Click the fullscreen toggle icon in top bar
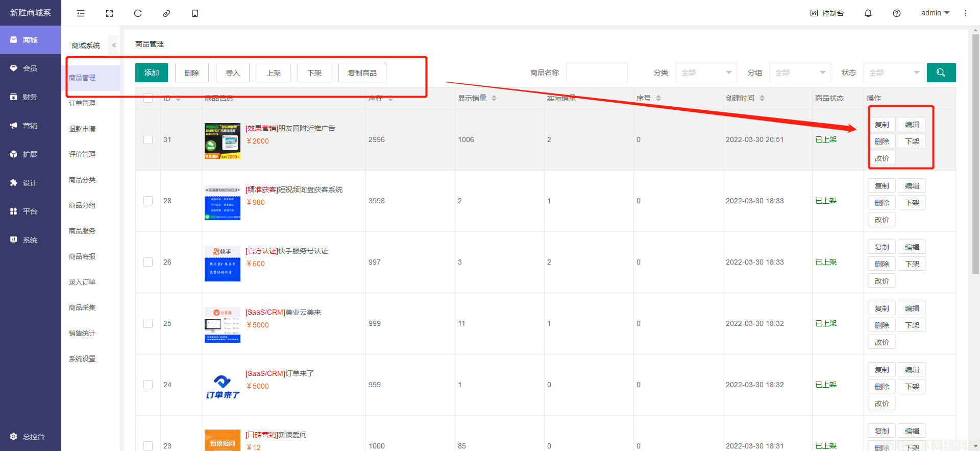 pyautogui.click(x=109, y=13)
